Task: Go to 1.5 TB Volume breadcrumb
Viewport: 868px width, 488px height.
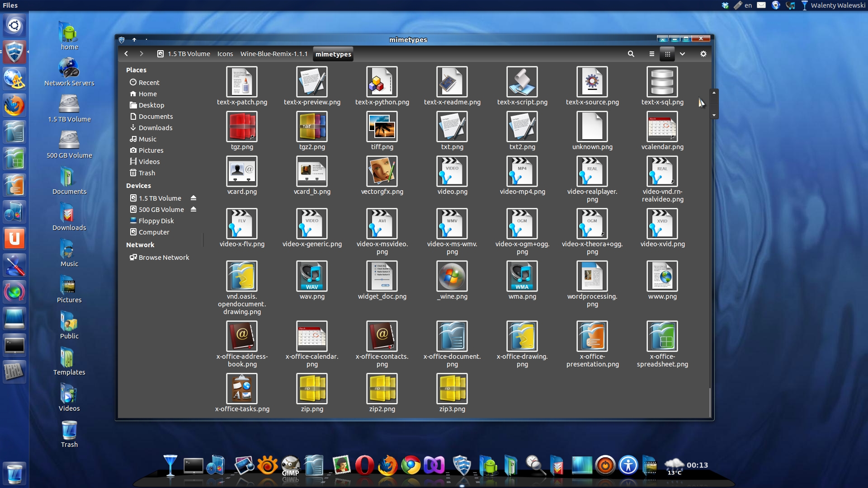Action: coord(184,54)
